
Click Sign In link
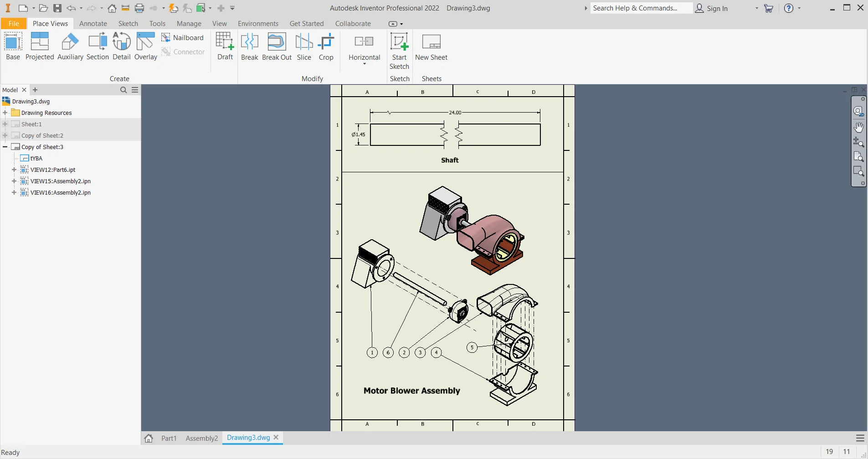coord(717,8)
